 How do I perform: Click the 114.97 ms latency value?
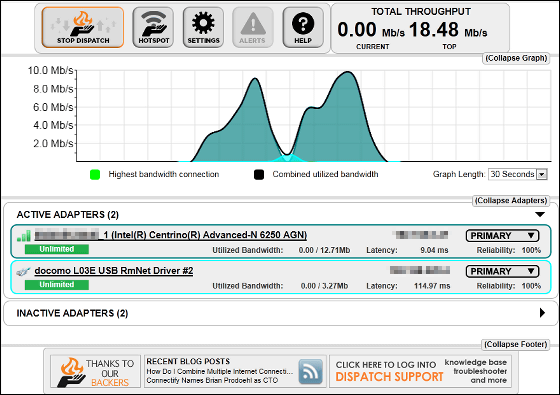tap(432, 286)
